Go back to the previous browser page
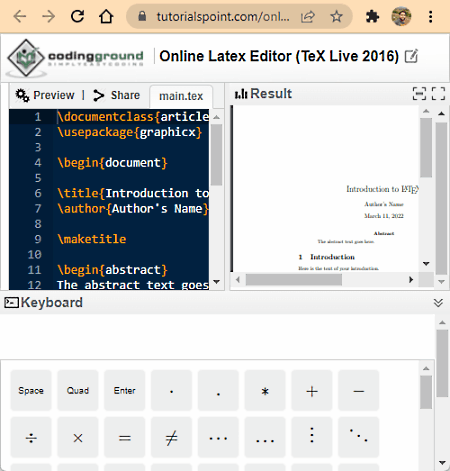 (x=20, y=16)
